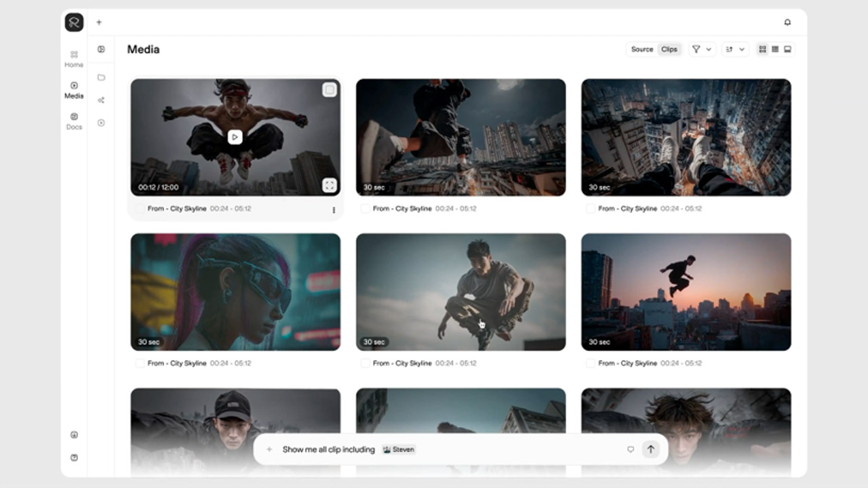
Task: Check the caption checkbox under the shirtless jumper clip
Action: (x=140, y=209)
